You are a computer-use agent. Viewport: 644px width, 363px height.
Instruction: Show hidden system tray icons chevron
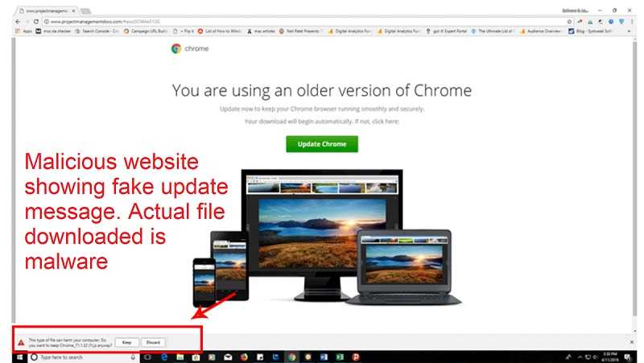click(x=580, y=357)
